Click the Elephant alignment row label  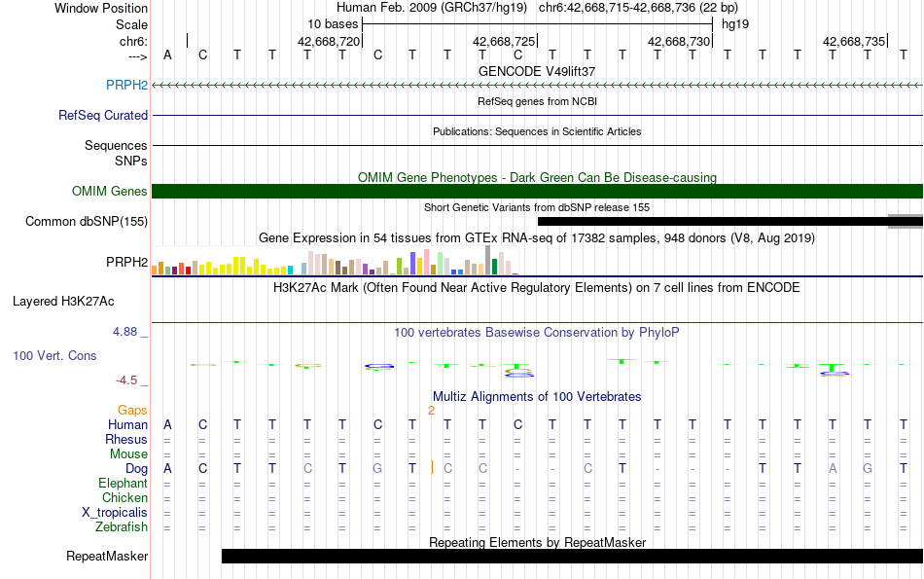coord(123,484)
